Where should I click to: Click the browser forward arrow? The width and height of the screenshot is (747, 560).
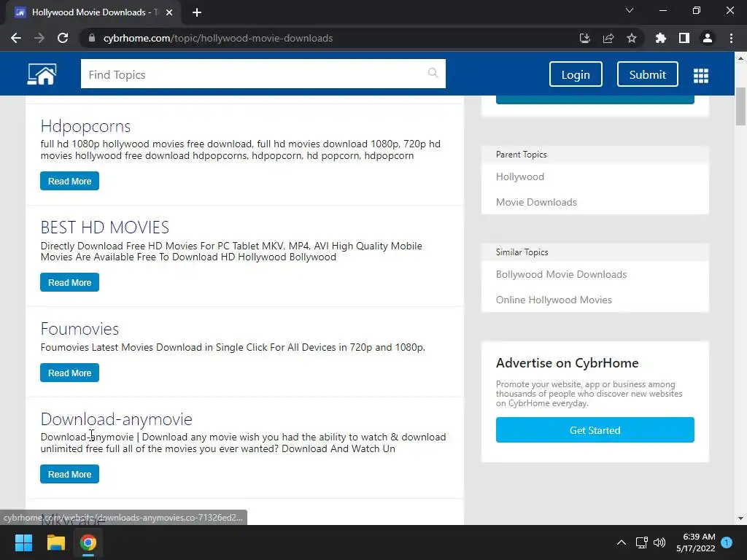pos(39,38)
